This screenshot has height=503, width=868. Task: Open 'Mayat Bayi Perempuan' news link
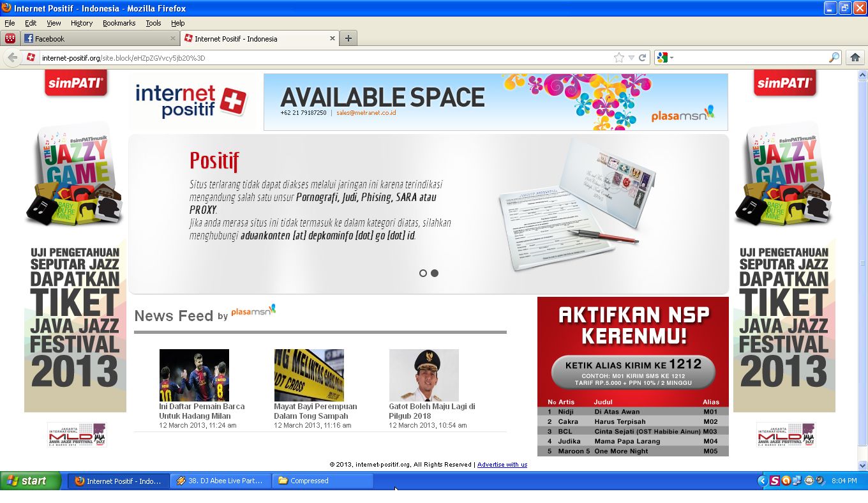(x=315, y=411)
